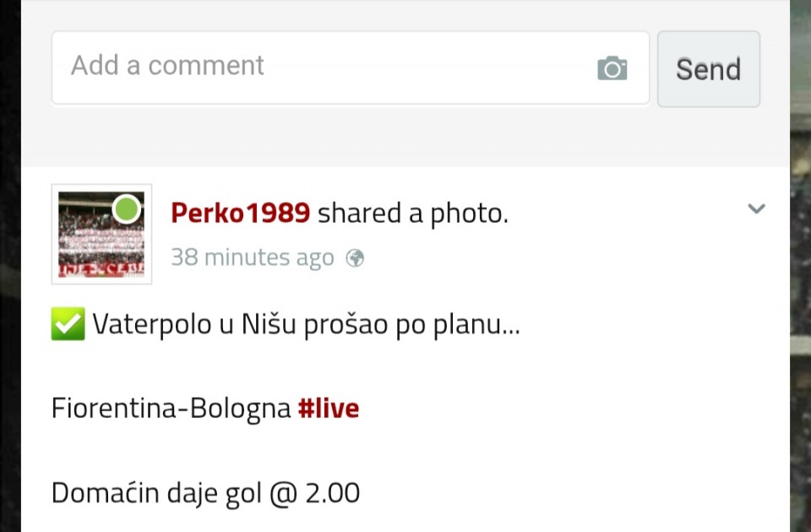Click the Fiorentina-Bologna match text
Image resolution: width=811 pixels, height=532 pixels.
tap(171, 409)
